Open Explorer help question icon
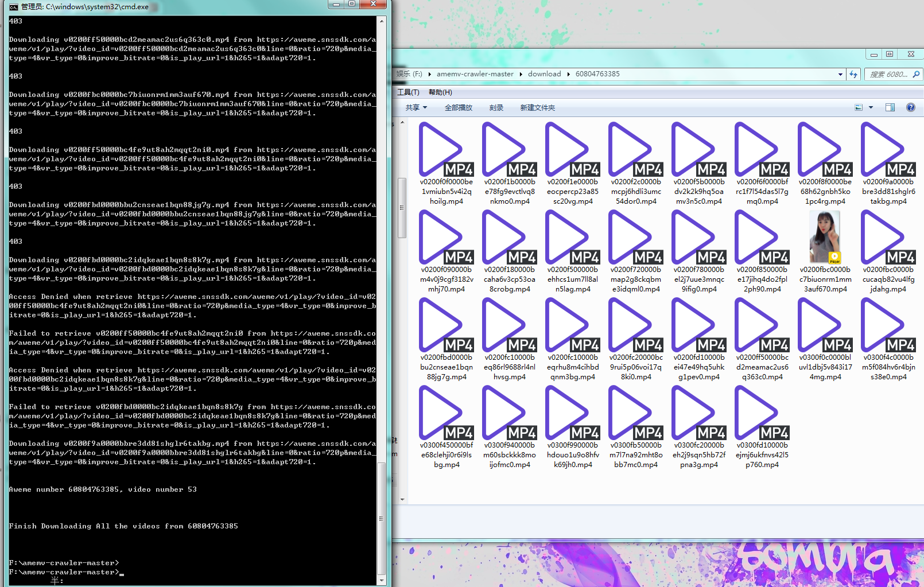The width and height of the screenshot is (924, 587). 911,107
